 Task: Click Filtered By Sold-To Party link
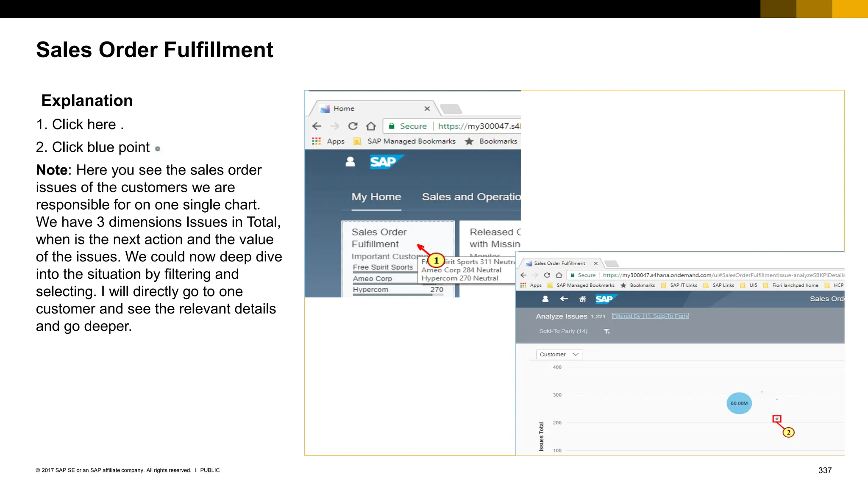tap(650, 316)
